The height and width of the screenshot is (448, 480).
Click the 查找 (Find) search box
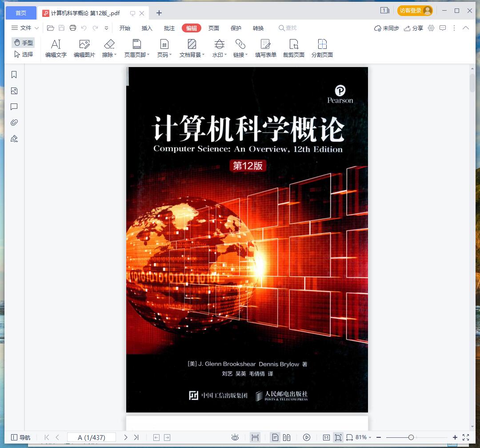click(x=288, y=28)
